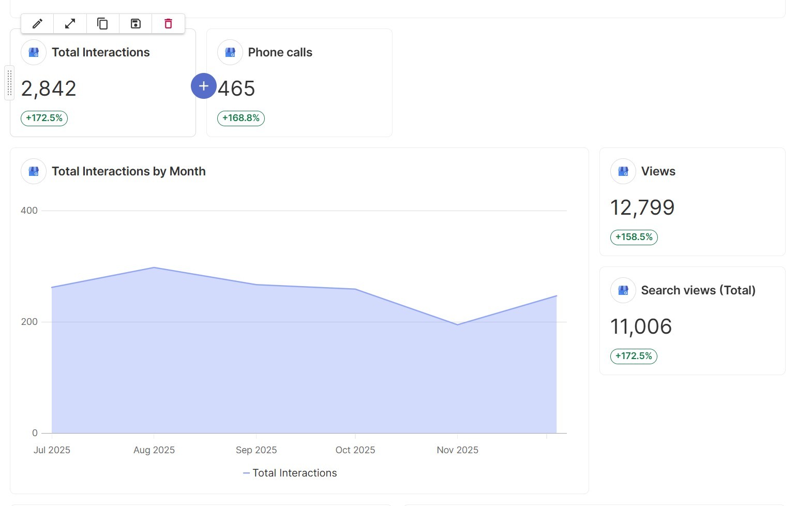Screen dimensions: 812x506
Task: Click the pencil edit widget icon
Action: [37, 24]
